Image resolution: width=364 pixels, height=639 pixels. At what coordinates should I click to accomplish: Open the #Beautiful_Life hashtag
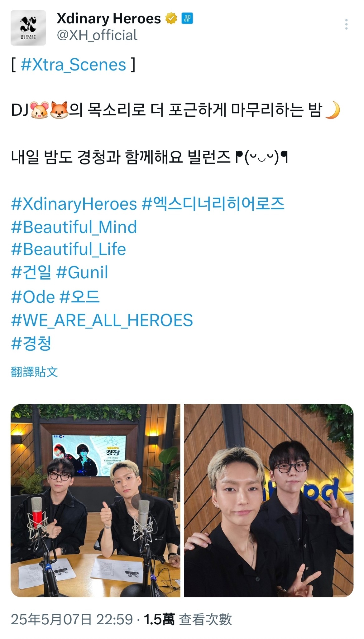[x=68, y=249]
